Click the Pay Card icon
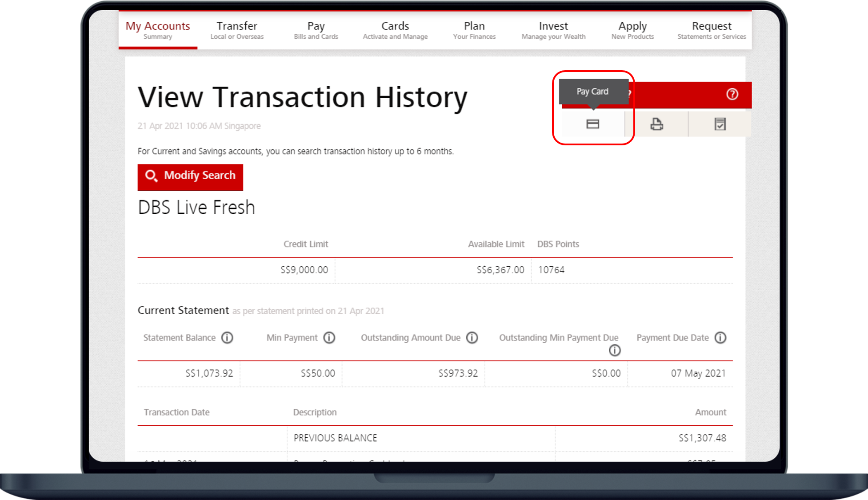868x500 pixels. coord(593,124)
